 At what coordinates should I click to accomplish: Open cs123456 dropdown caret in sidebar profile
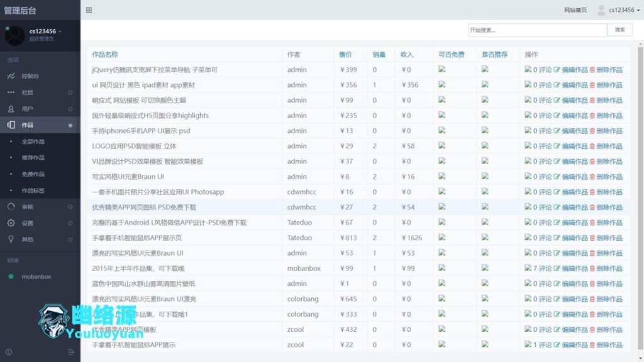click(60, 31)
